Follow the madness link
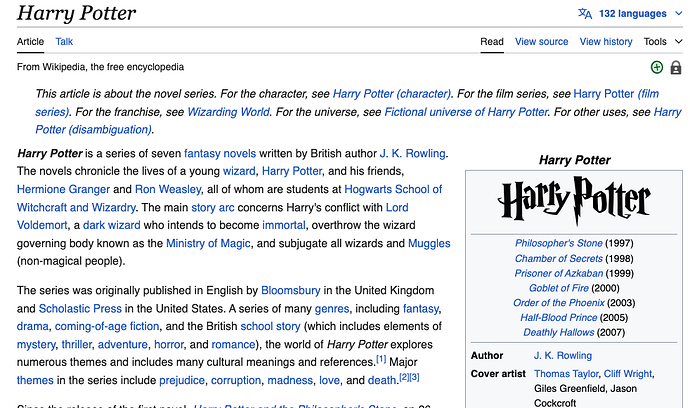690x408 pixels. coord(290,380)
